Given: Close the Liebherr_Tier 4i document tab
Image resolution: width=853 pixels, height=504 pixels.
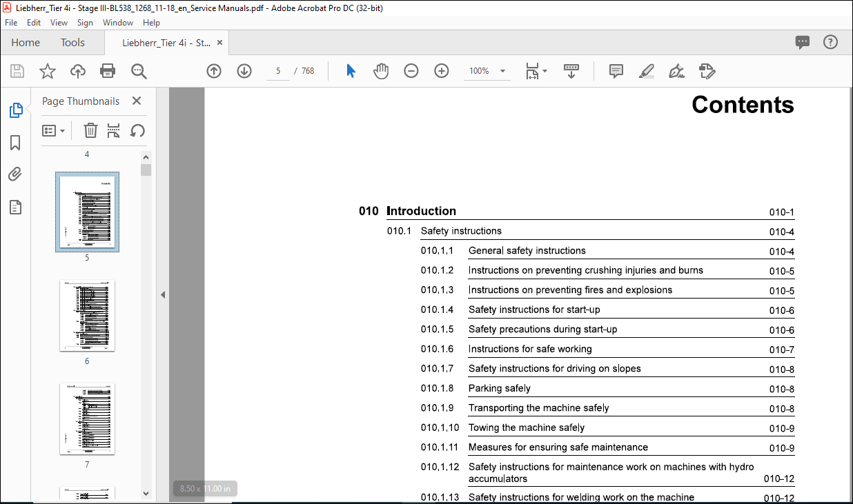Looking at the screenshot, I should 219,42.
